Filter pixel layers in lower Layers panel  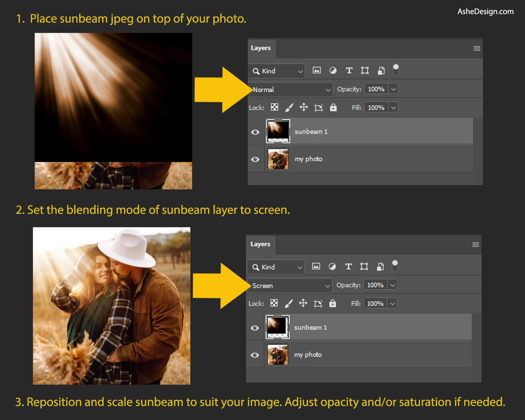pyautogui.click(x=316, y=266)
